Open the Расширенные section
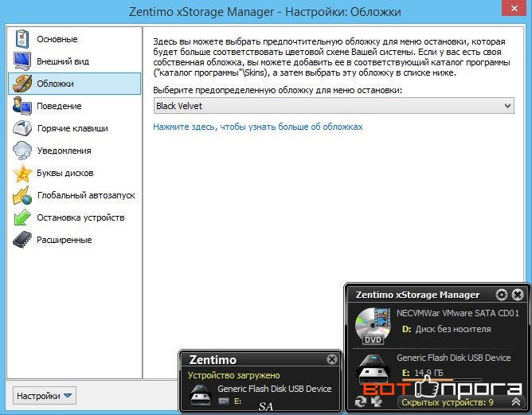This screenshot has height=415, width=532. pyautogui.click(x=74, y=240)
